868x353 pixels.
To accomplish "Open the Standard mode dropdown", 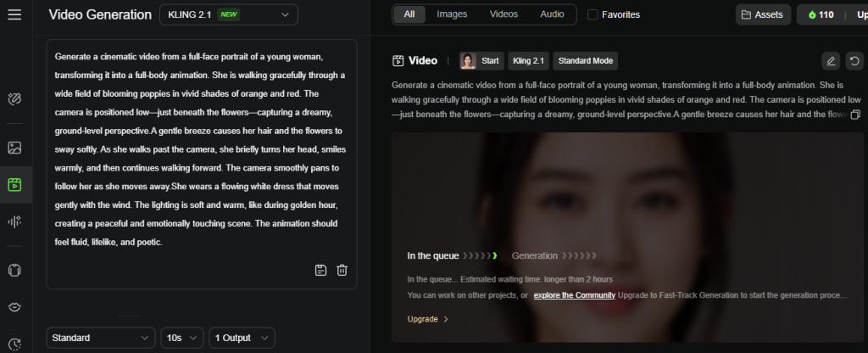I will 101,338.
